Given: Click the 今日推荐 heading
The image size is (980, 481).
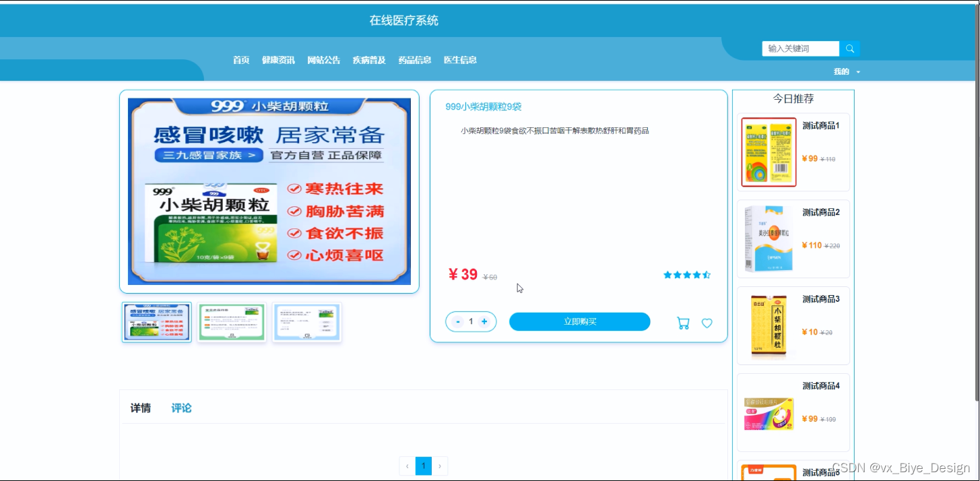Looking at the screenshot, I should pos(793,98).
